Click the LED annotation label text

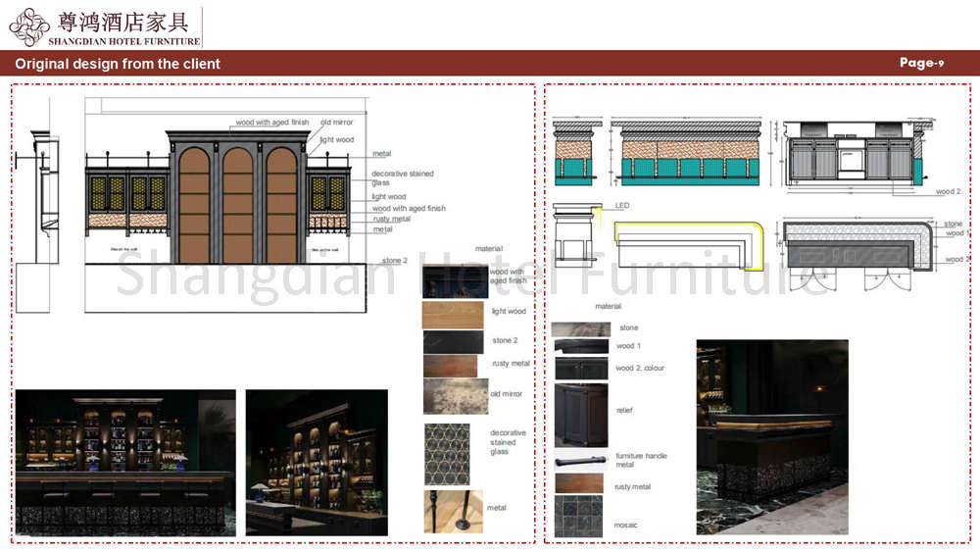click(x=622, y=206)
